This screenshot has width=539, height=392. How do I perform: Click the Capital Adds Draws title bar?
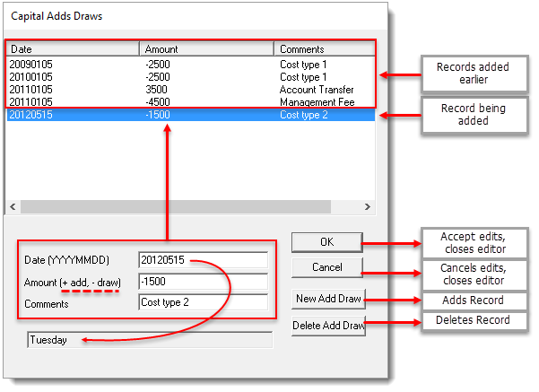(x=179, y=15)
